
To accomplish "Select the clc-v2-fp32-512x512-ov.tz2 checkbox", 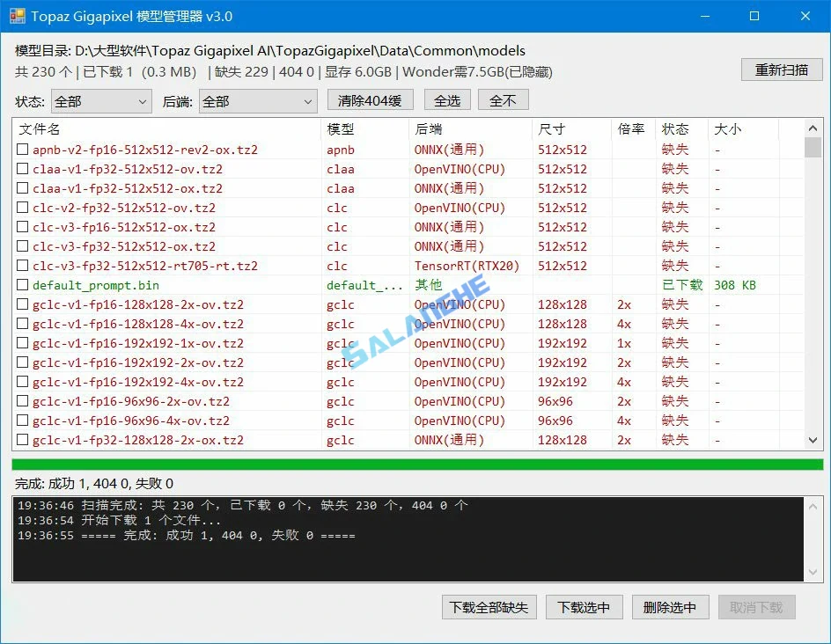I will coord(22,208).
